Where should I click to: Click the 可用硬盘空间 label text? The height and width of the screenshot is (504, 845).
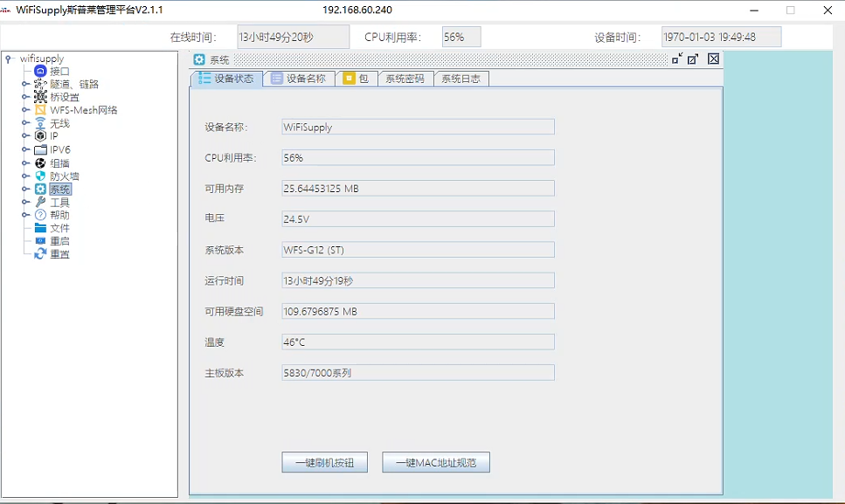234,311
